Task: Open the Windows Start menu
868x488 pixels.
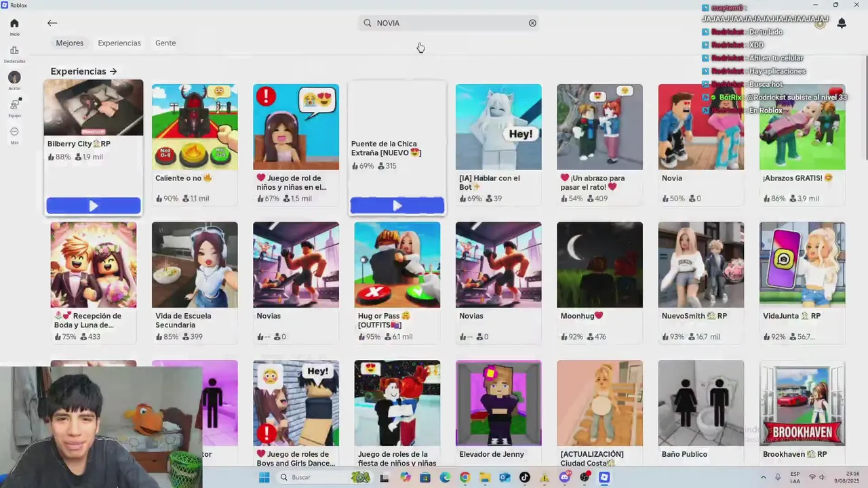Action: click(x=264, y=477)
